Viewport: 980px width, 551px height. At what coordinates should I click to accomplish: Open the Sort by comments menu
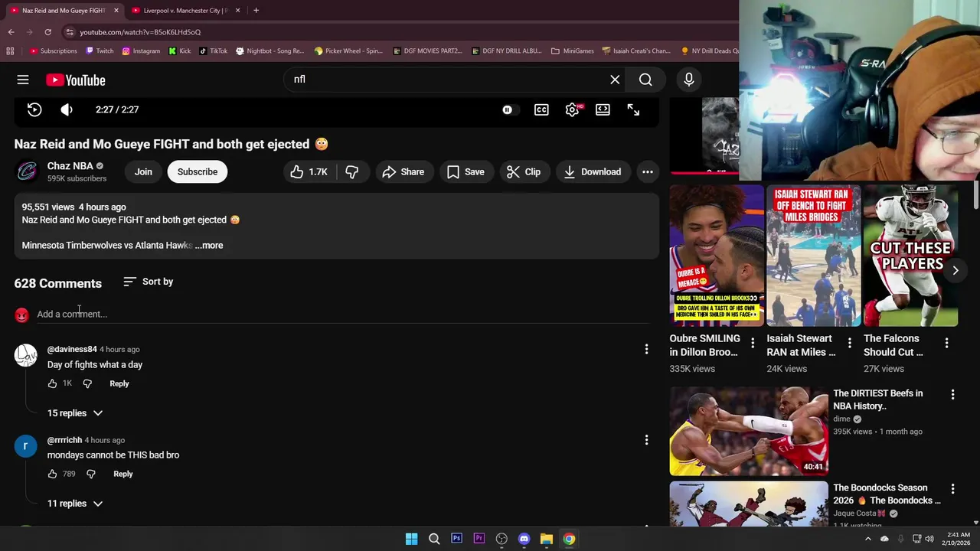(x=149, y=282)
